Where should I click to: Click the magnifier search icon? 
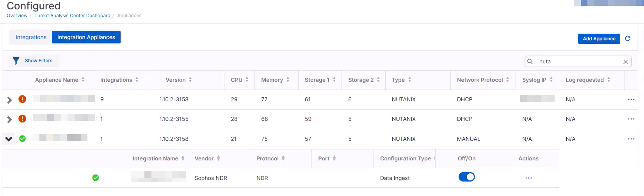tap(530, 61)
